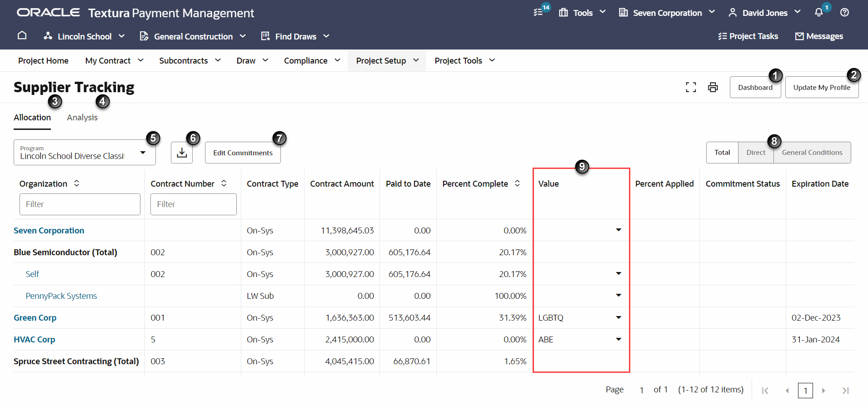
Task: Expand the David Jones user menu
Action: point(797,12)
